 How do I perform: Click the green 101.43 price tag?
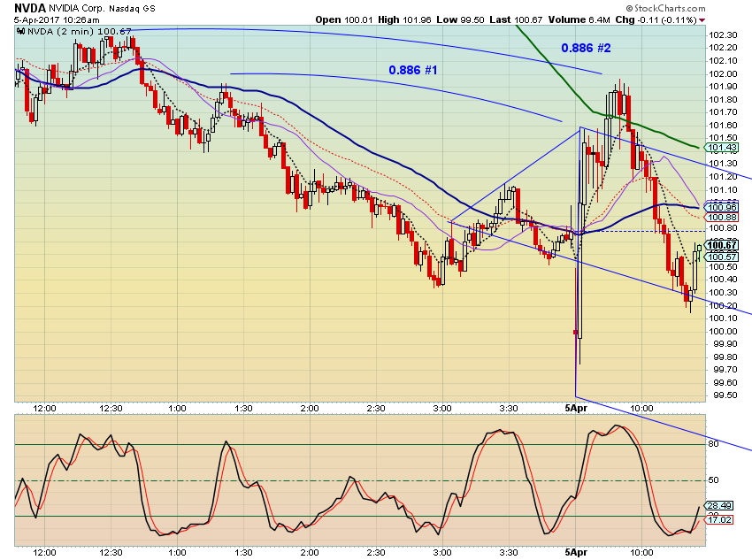click(x=722, y=148)
